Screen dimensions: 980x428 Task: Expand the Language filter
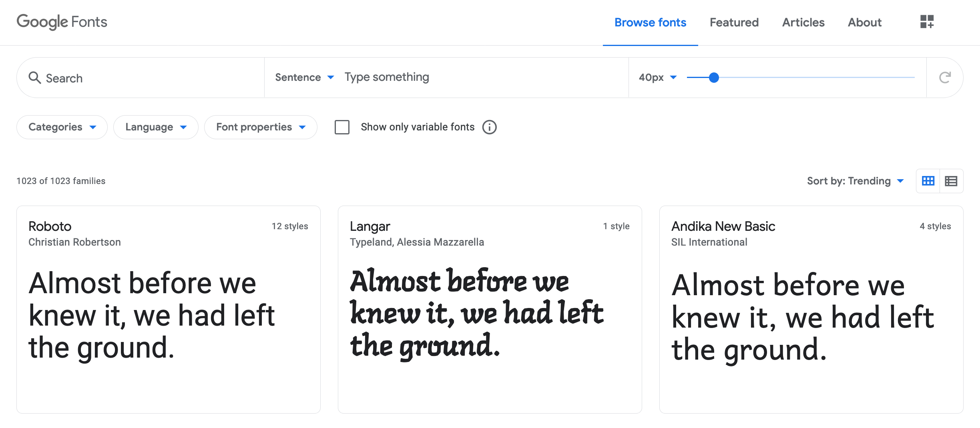[156, 127]
